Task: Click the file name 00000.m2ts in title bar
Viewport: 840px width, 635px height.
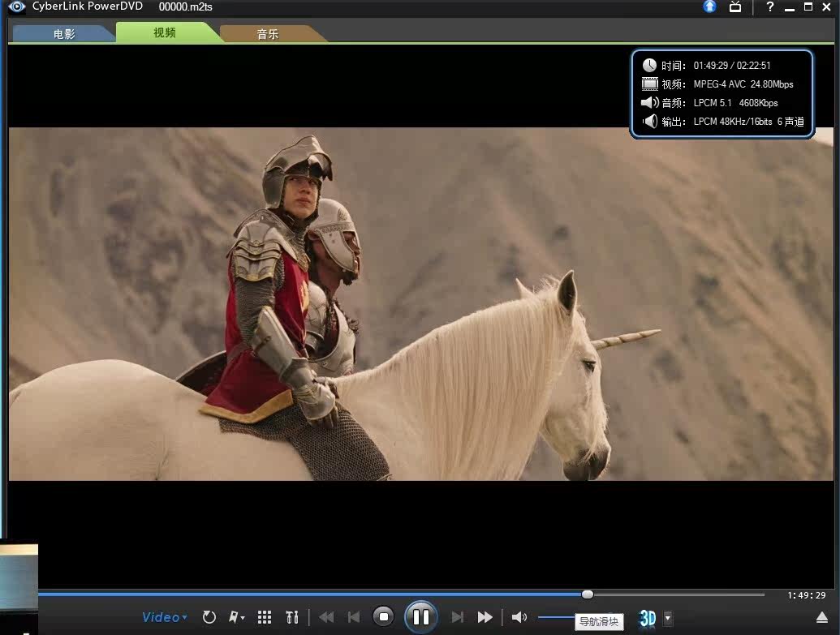Action: coord(185,7)
